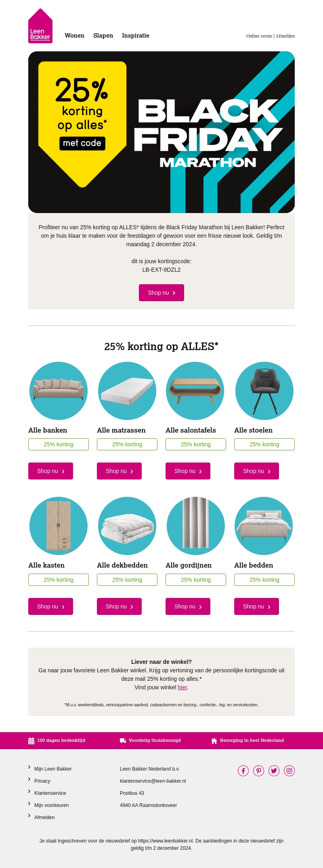Open the Online versie link
323x868 pixels.
pyautogui.click(x=259, y=36)
